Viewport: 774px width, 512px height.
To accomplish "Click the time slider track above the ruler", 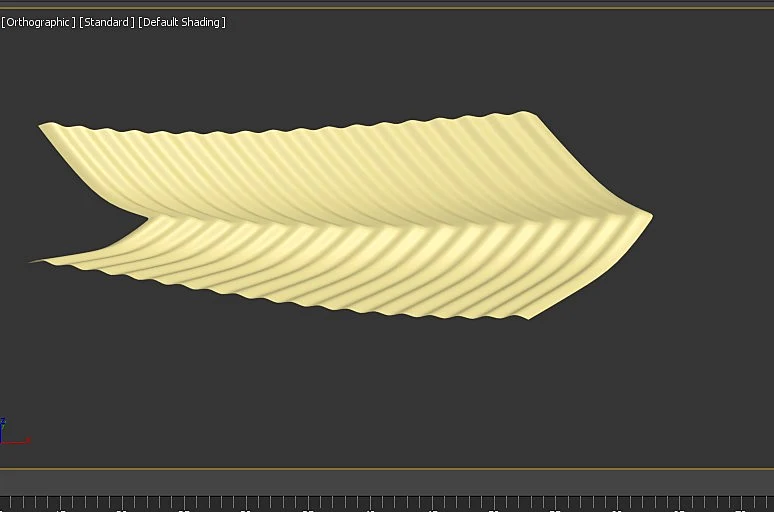I will [387, 481].
